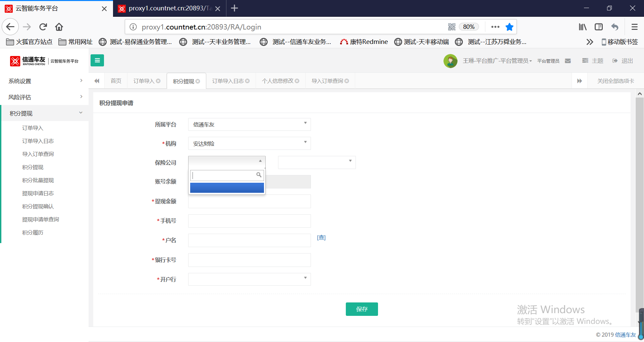Open the user account dropdown 王琳
The width and height of the screenshot is (644, 342).
click(497, 61)
